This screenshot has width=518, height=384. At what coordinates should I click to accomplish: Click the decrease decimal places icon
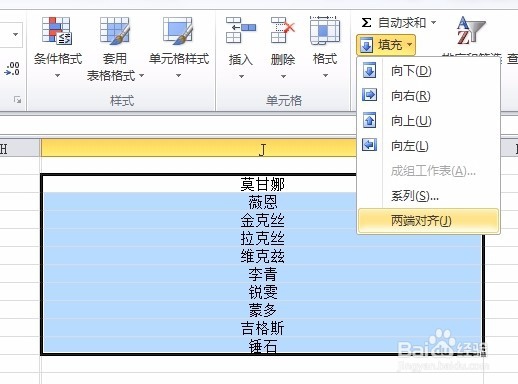(x=12, y=68)
